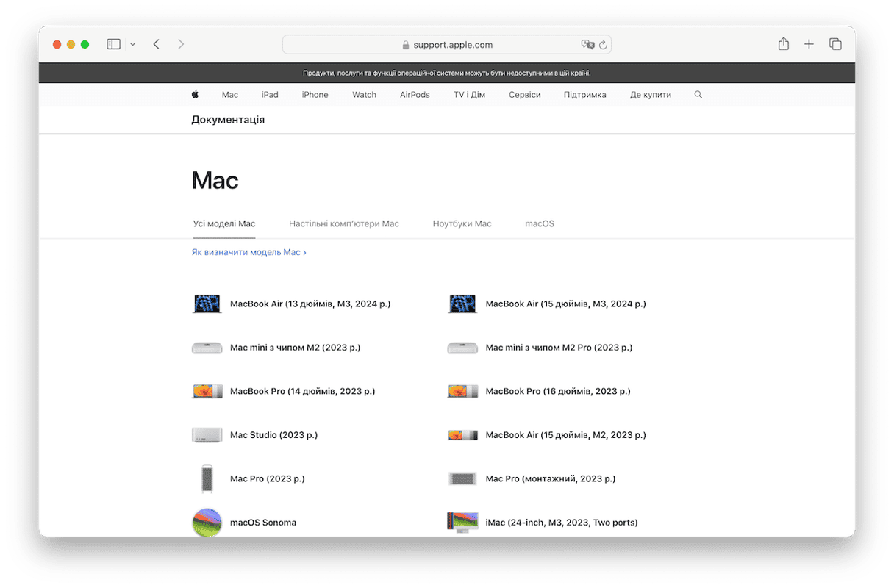Open the Mac menu in navigation bar
The height and width of the screenshot is (588, 894).
230,95
